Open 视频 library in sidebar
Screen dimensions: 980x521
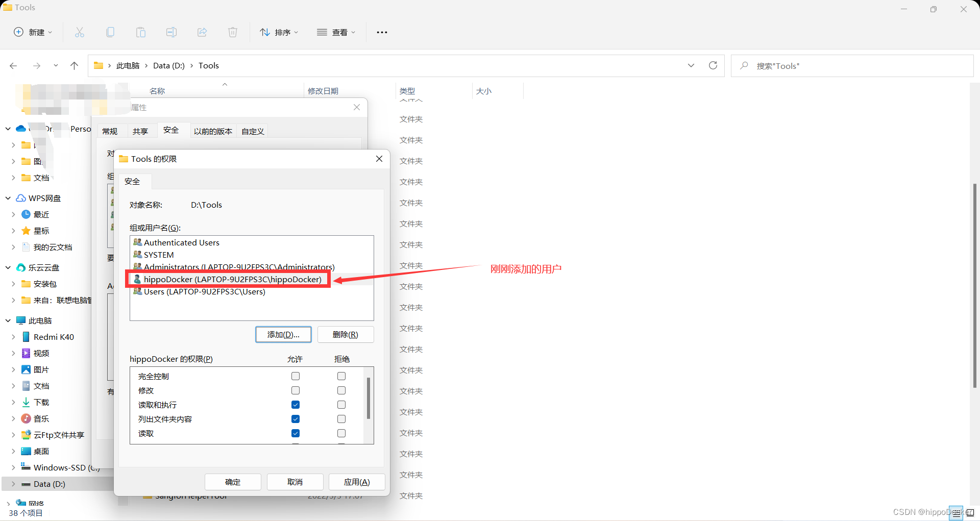pyautogui.click(x=41, y=353)
